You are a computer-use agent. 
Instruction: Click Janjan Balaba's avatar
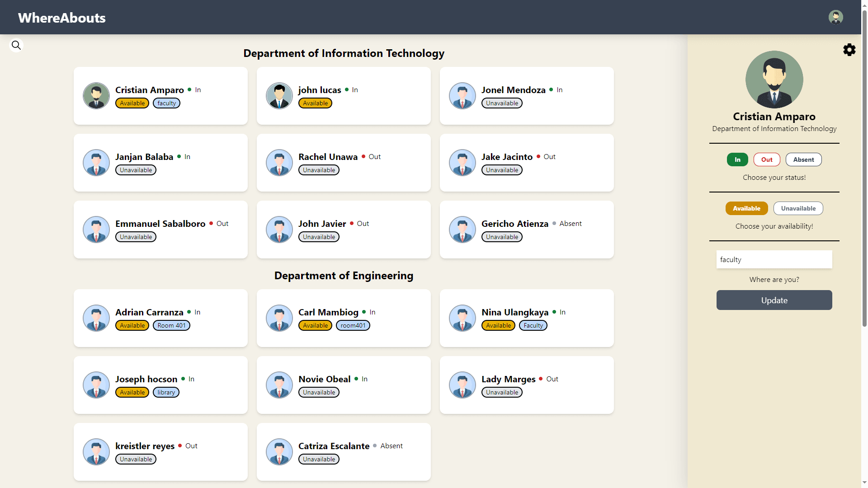pos(96,163)
